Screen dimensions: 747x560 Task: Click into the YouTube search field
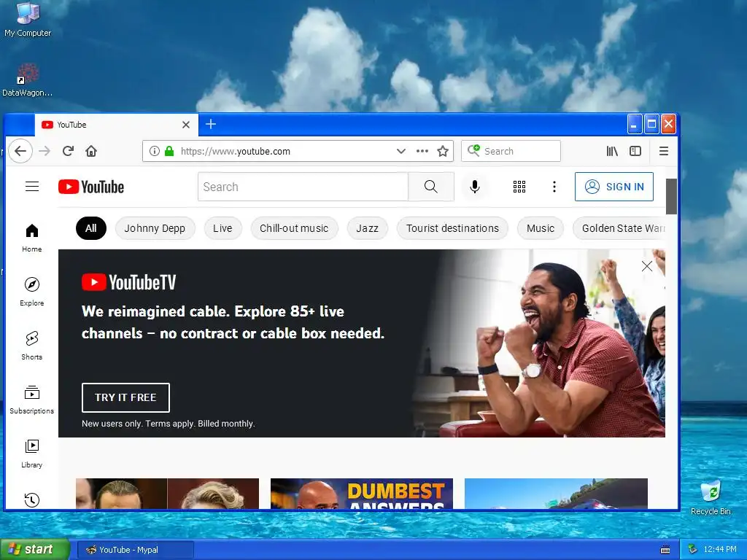(303, 187)
